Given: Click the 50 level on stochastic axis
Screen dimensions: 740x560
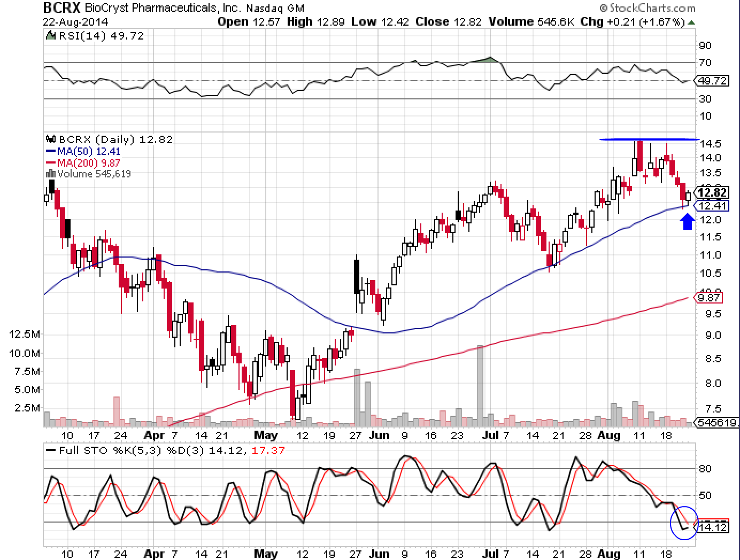Looking at the screenshot, I should [705, 495].
